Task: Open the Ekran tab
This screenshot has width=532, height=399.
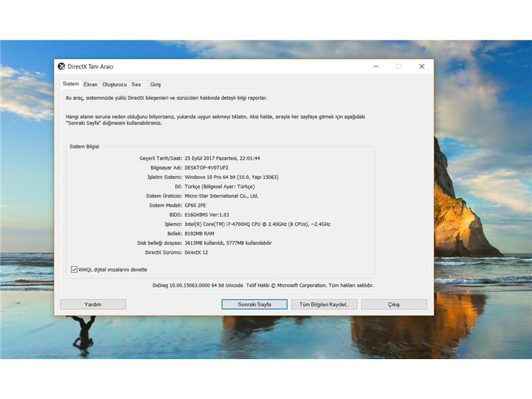Action: tap(90, 84)
